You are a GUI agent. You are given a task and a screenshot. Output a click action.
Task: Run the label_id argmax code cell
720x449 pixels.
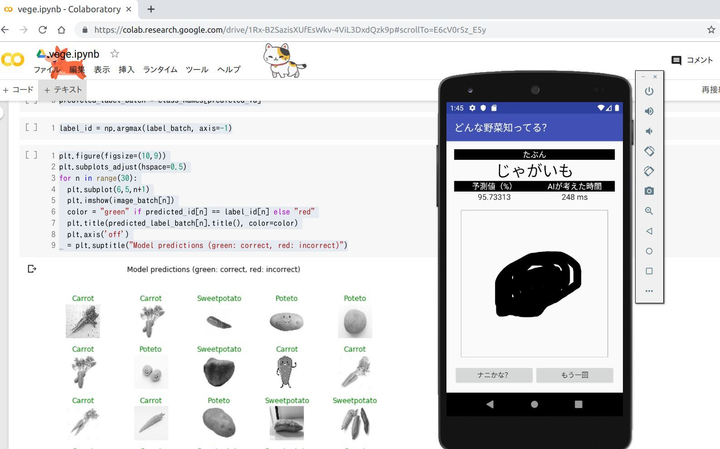tap(31, 127)
